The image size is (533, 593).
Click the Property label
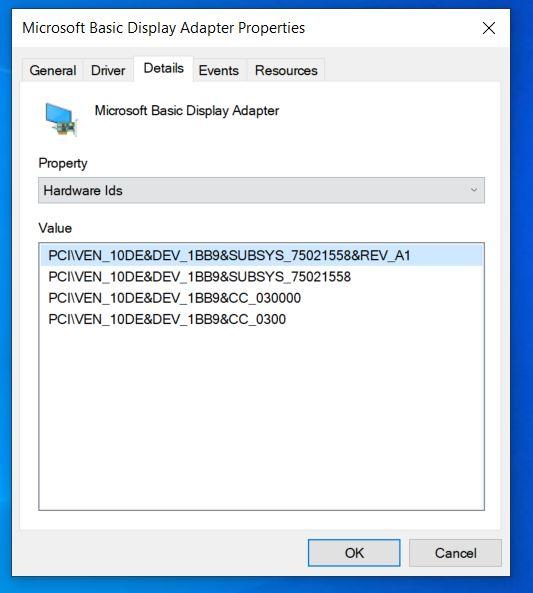63,163
